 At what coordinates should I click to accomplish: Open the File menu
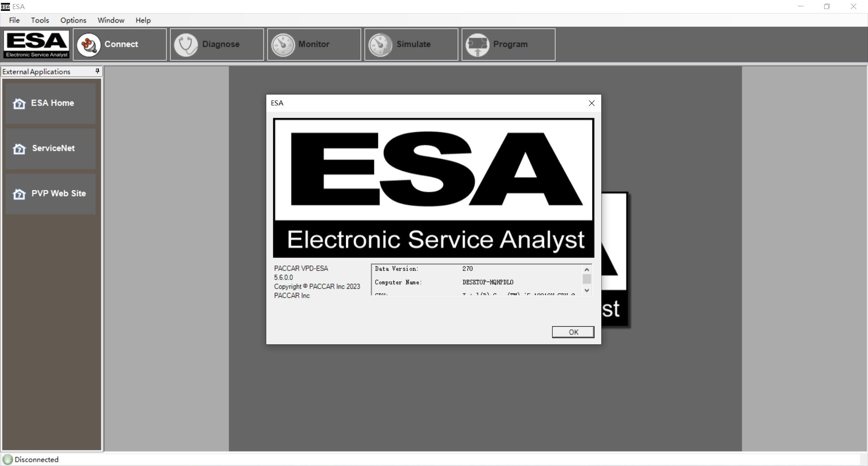pos(14,20)
